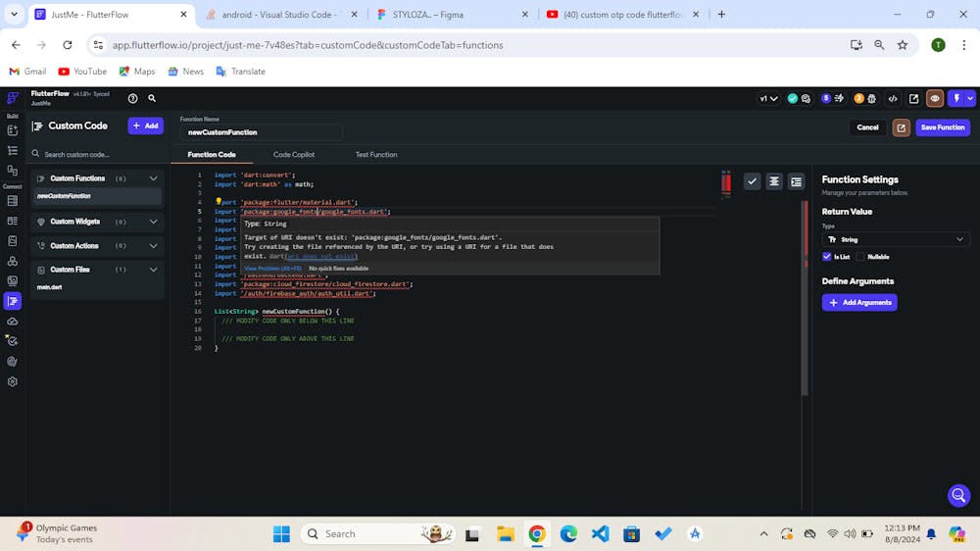Click the optimization lightning lines icon
980x551 pixels.
point(840,98)
